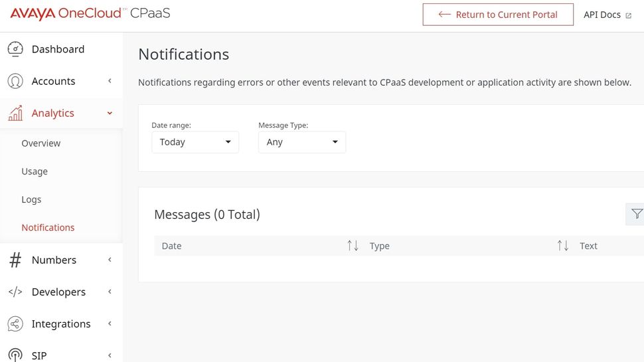
Task: Open the Date range dropdown
Action: 195,142
